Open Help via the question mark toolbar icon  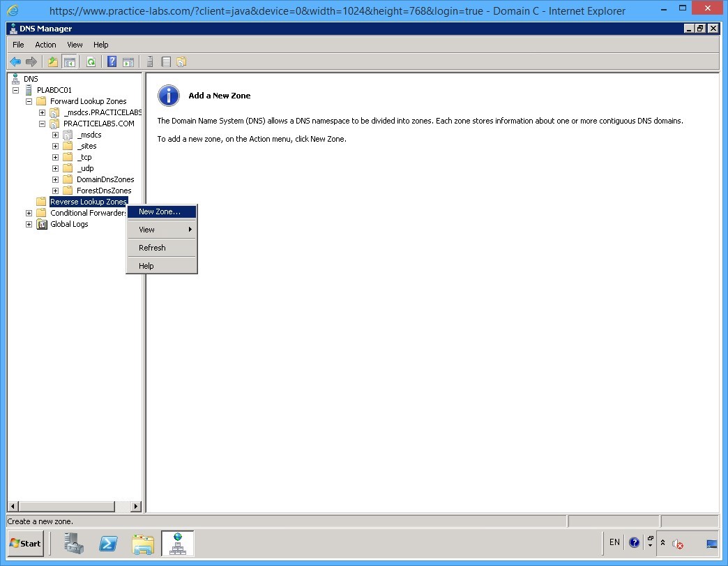point(111,61)
